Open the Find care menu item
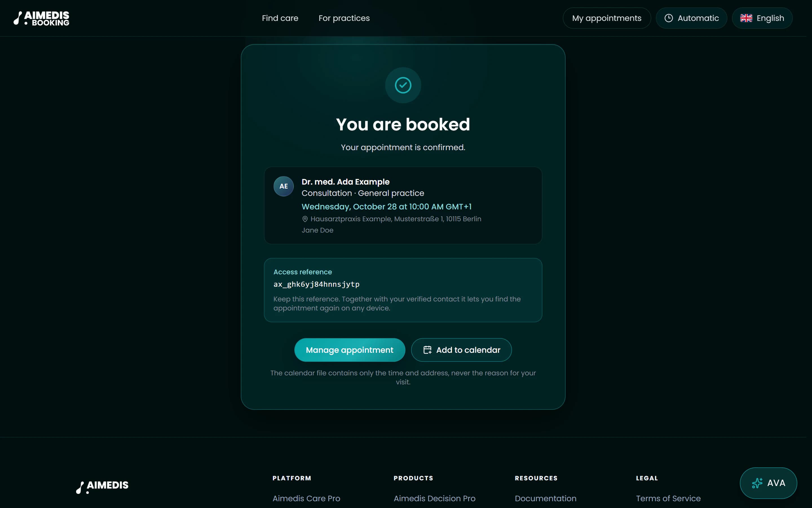The height and width of the screenshot is (508, 812). (x=280, y=18)
